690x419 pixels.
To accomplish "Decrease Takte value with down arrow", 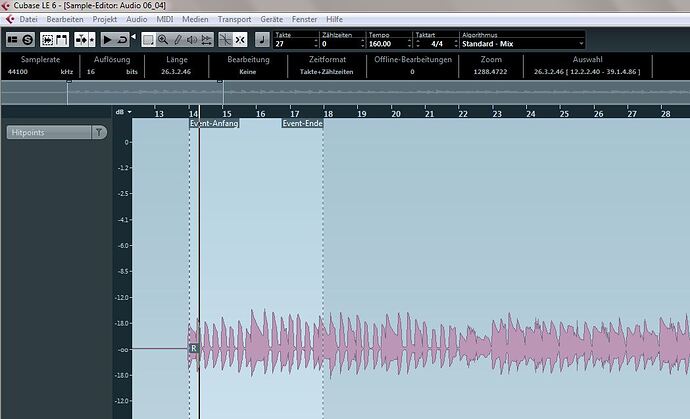I will 316,46.
